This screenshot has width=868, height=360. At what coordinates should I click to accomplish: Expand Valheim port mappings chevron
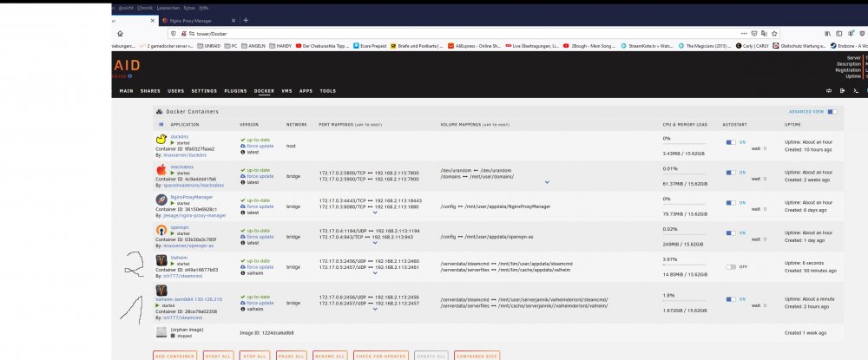coord(375,272)
